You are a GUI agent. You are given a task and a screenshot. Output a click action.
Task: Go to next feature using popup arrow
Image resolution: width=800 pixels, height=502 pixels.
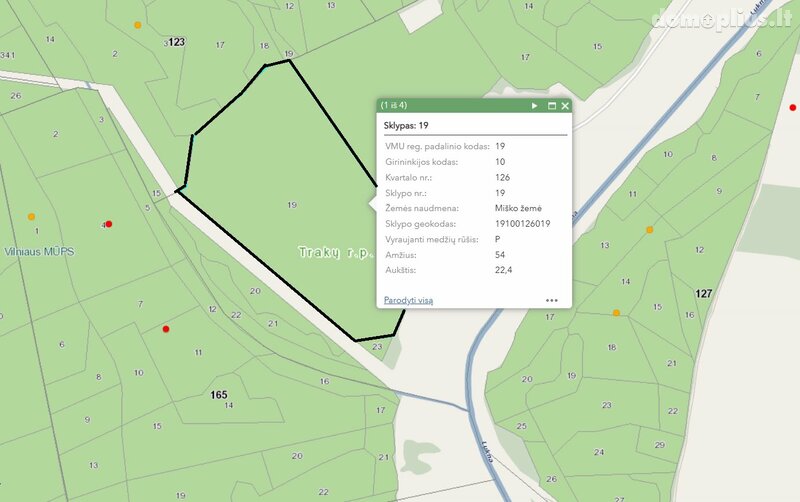[534, 106]
